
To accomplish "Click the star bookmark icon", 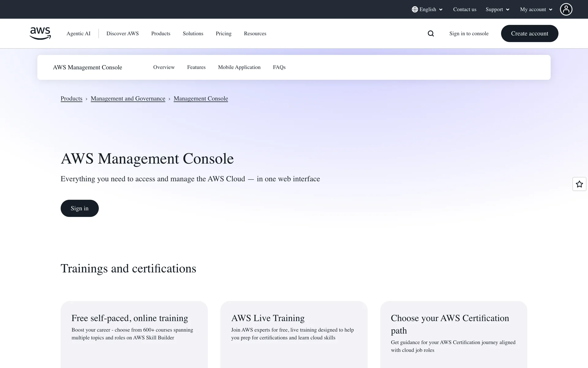I will (x=579, y=184).
